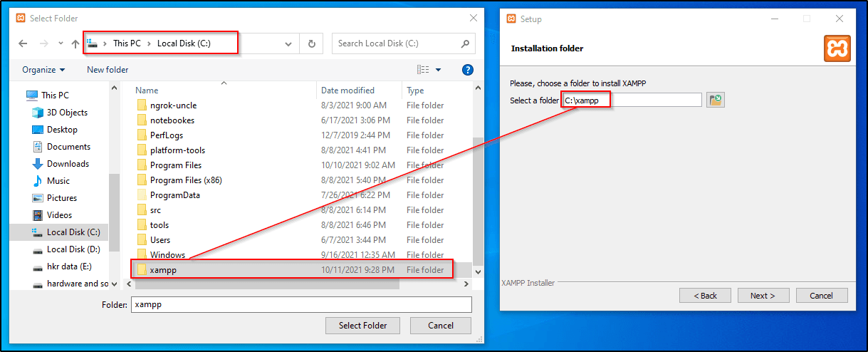Click Local Disk (C:) in the breadcrumb

click(x=184, y=43)
